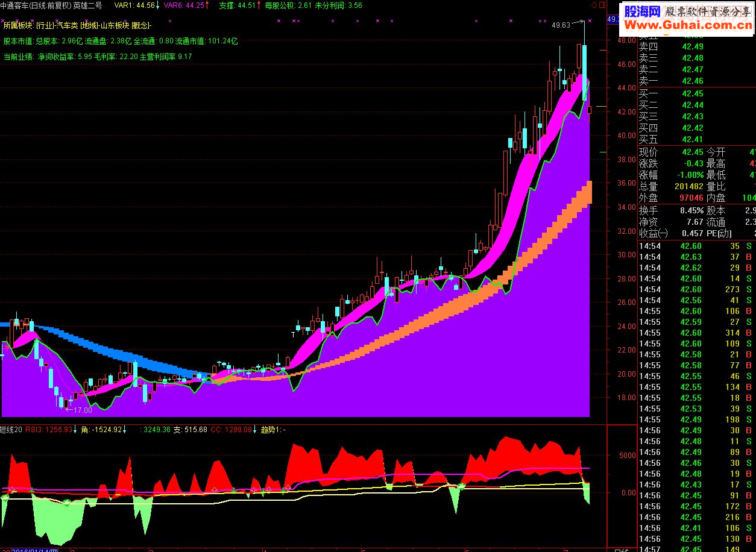Click the 当前业绩 performance line
This screenshot has height=552, width=756.
tap(98, 57)
